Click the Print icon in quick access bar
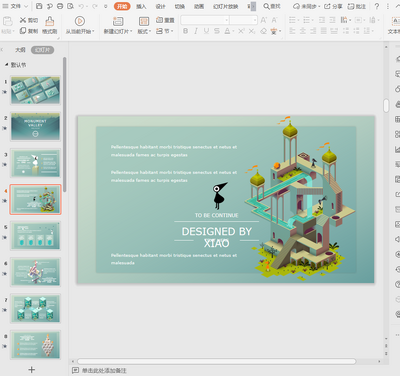 [x=60, y=6]
